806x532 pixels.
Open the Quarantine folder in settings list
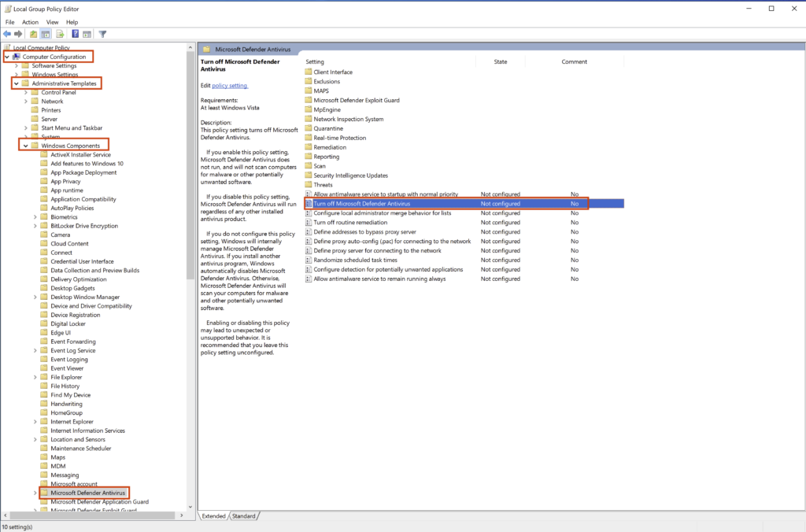coord(328,128)
